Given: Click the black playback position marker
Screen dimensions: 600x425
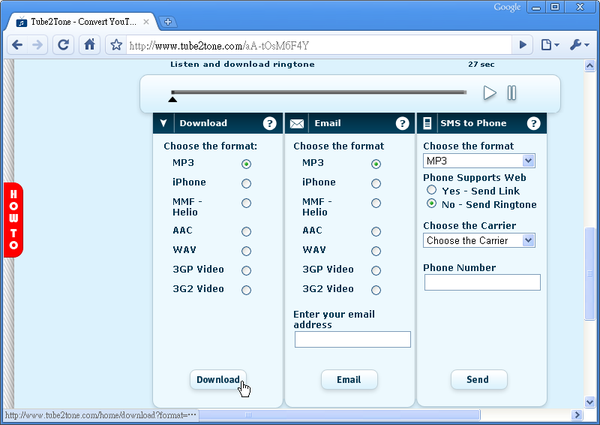Looking at the screenshot, I should (173, 99).
